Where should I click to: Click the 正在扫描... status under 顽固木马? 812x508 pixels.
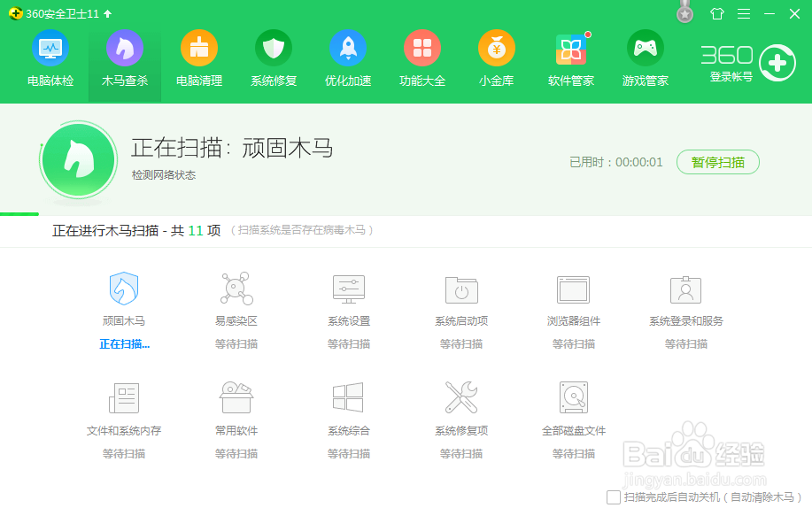coord(124,344)
